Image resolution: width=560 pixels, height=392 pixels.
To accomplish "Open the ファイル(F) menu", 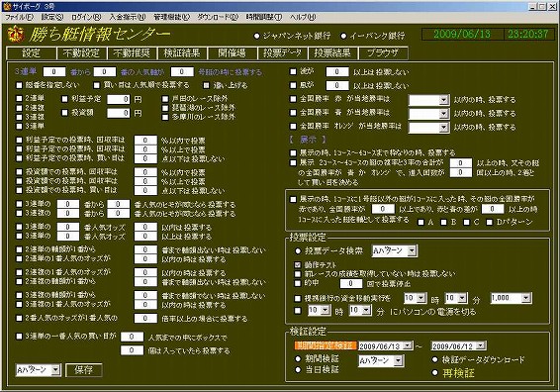I will [19, 17].
